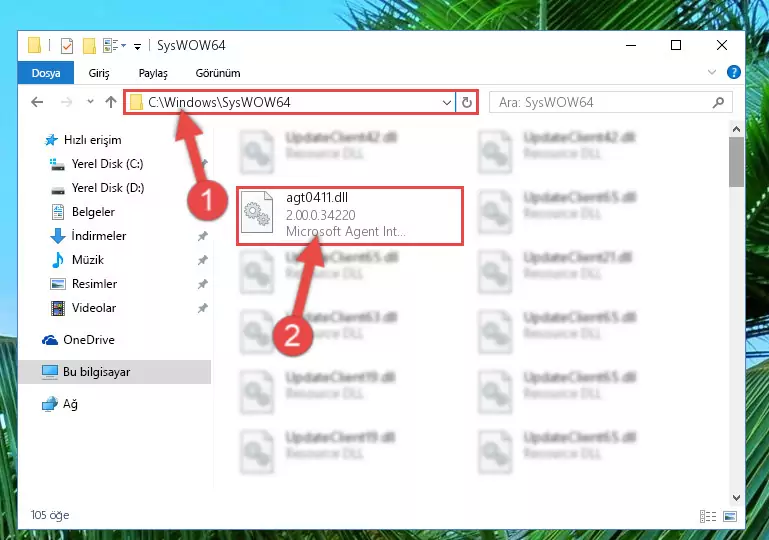
Task: Open the Dosya file menu
Action: coord(46,73)
